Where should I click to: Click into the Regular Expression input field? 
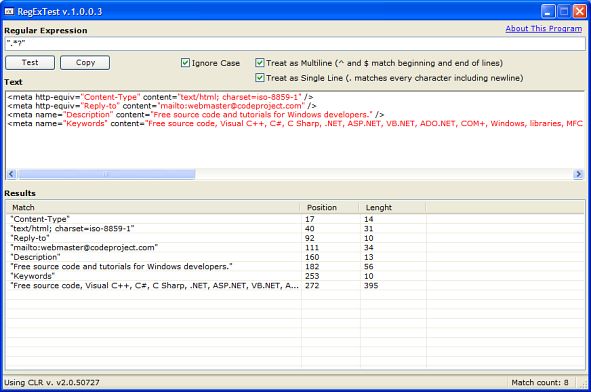pos(295,44)
